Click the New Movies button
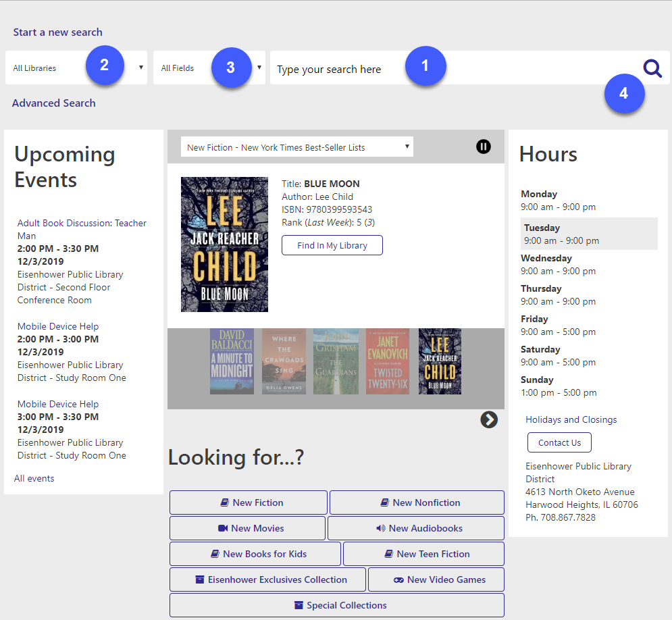 [247, 528]
